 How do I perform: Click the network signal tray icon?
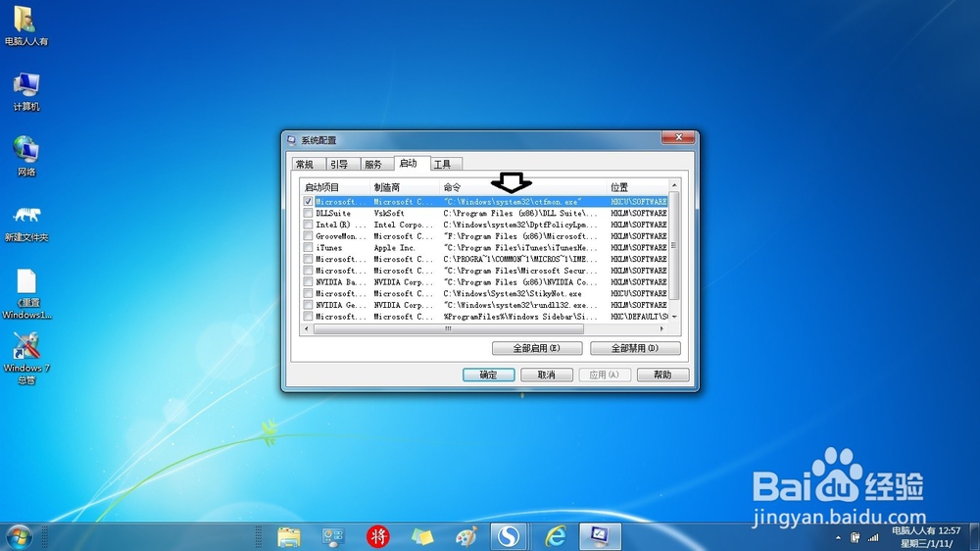tap(873, 537)
